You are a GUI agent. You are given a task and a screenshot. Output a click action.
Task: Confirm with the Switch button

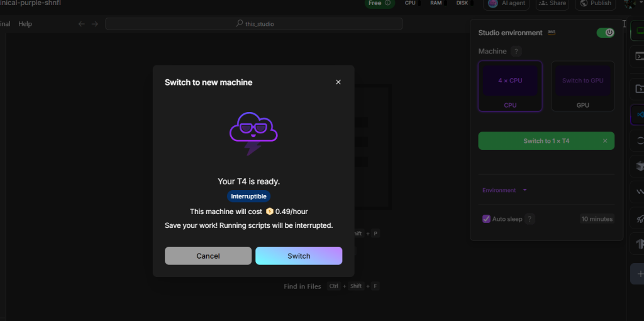coord(299,256)
